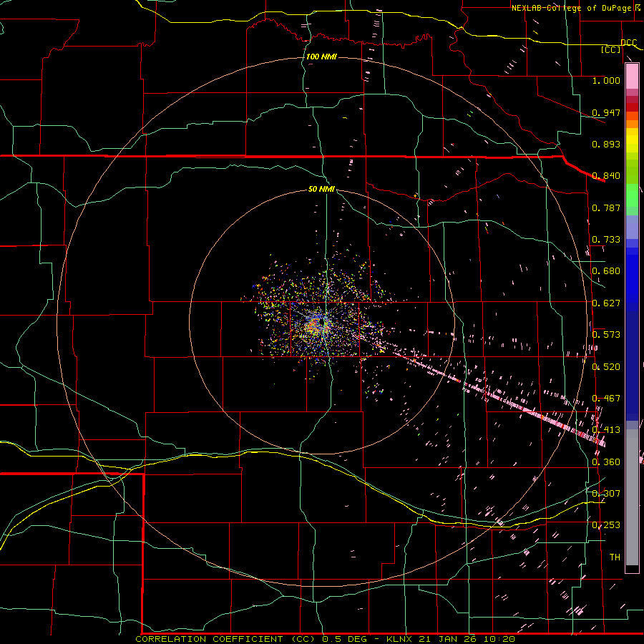Viewport: 644px width, 644px height.
Task: Click the 0.680 scale value
Action: [x=606, y=271]
